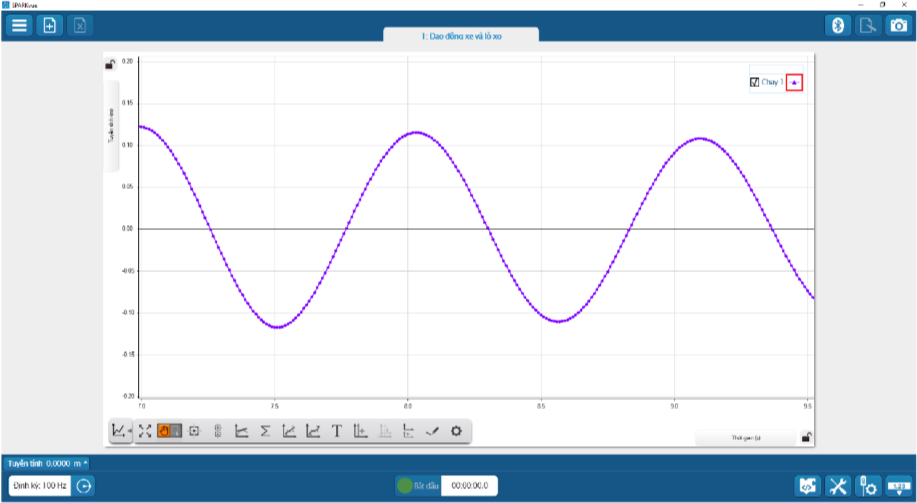Image resolution: width=917 pixels, height=503 pixels.
Task: Select the text annotation T tool
Action: 337,431
